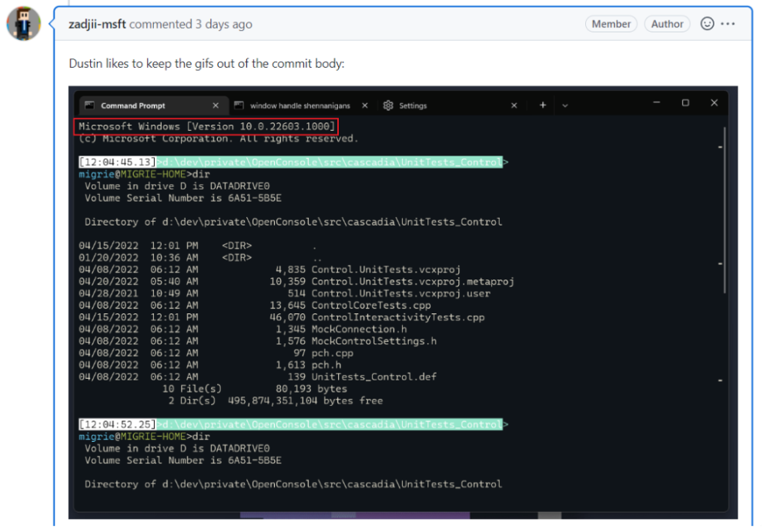The height and width of the screenshot is (532, 770).
Task: Open the '3 days ago' comment timestamp
Action: [x=224, y=24]
